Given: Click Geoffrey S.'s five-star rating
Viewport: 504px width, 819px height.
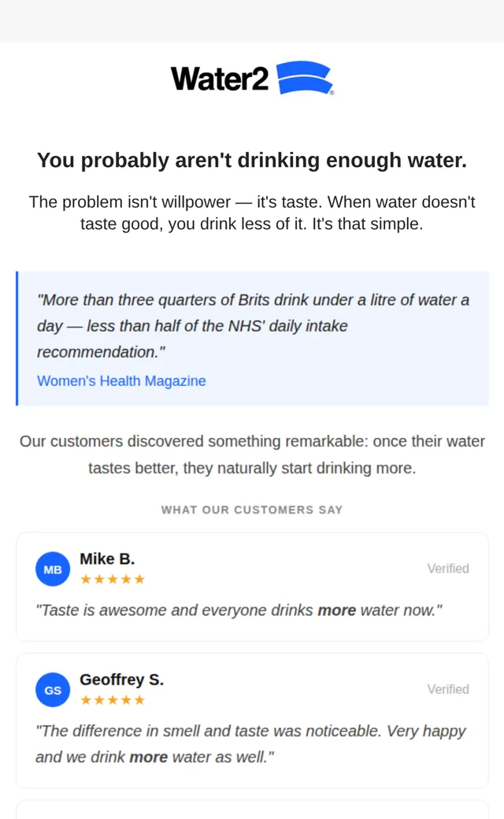Looking at the screenshot, I should (x=113, y=700).
